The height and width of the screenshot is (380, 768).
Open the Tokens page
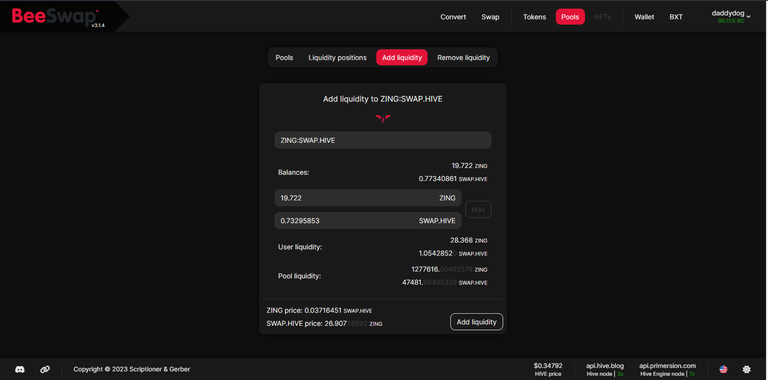tap(534, 17)
